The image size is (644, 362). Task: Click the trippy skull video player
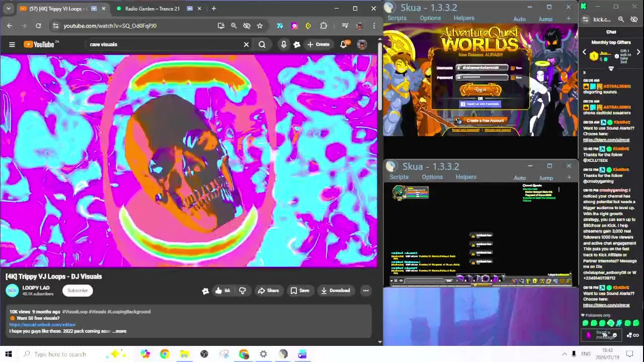click(x=188, y=161)
